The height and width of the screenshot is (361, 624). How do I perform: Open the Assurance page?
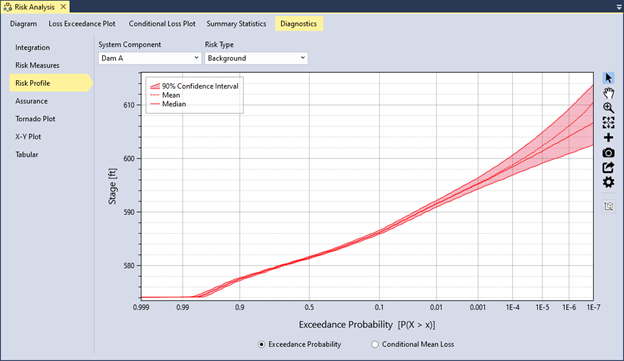31,101
